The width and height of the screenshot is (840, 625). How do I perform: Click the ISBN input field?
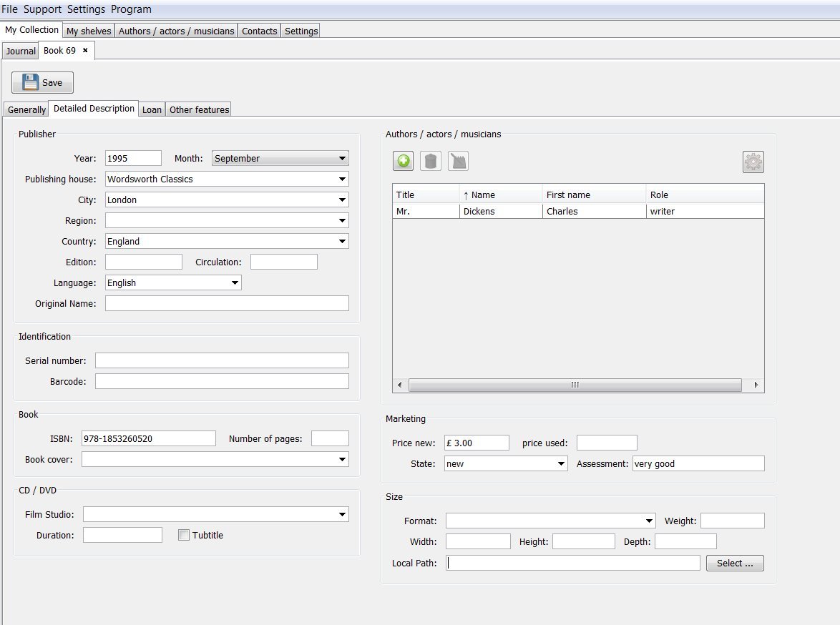coord(148,438)
